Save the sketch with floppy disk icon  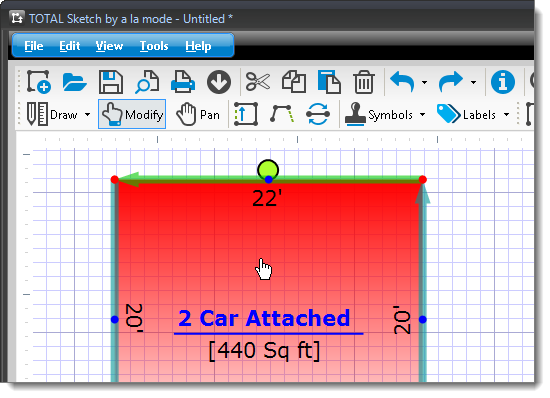111,82
